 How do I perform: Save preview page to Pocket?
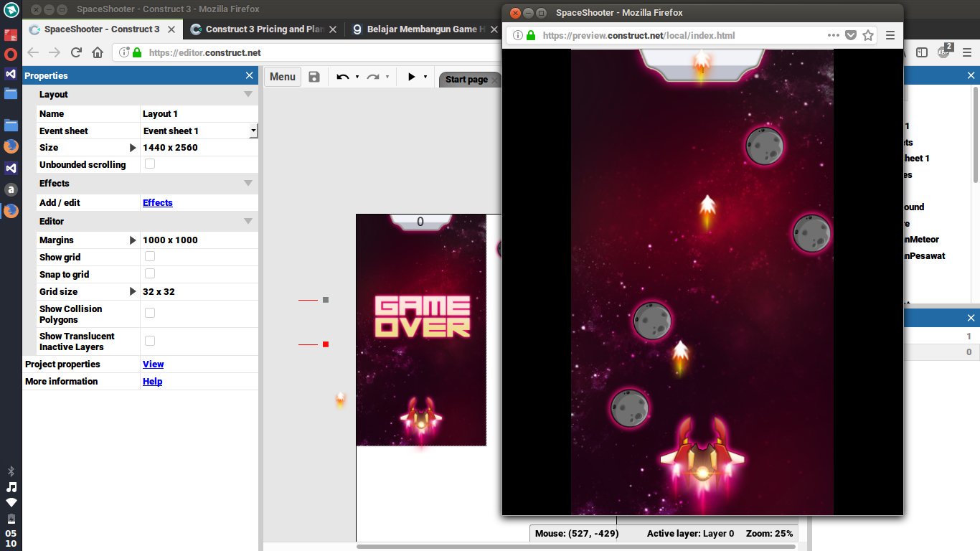(x=851, y=35)
